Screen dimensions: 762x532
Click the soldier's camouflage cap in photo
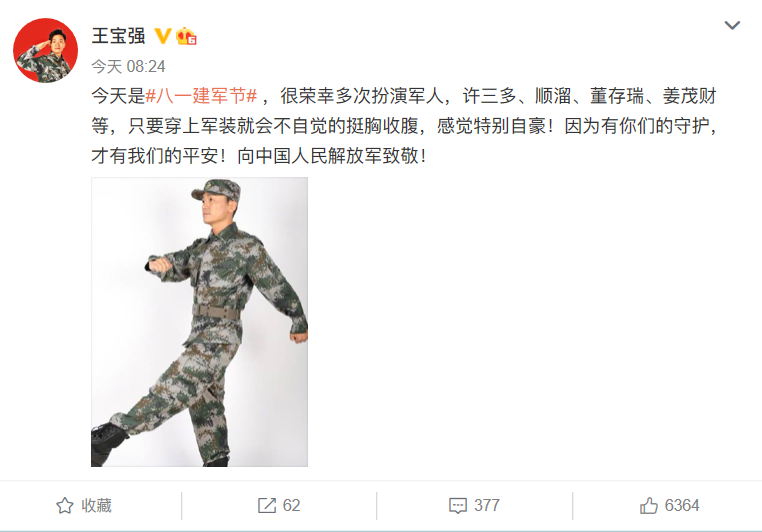point(217,189)
